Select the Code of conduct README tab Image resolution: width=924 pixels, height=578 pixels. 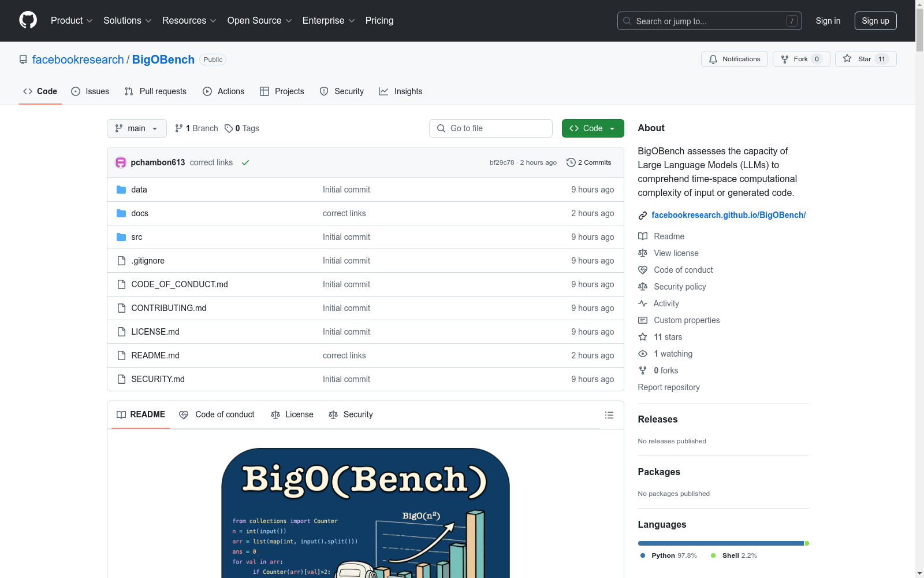(217, 415)
